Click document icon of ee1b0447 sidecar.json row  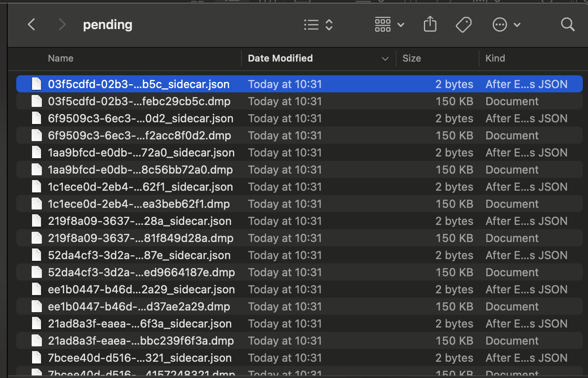(x=37, y=289)
